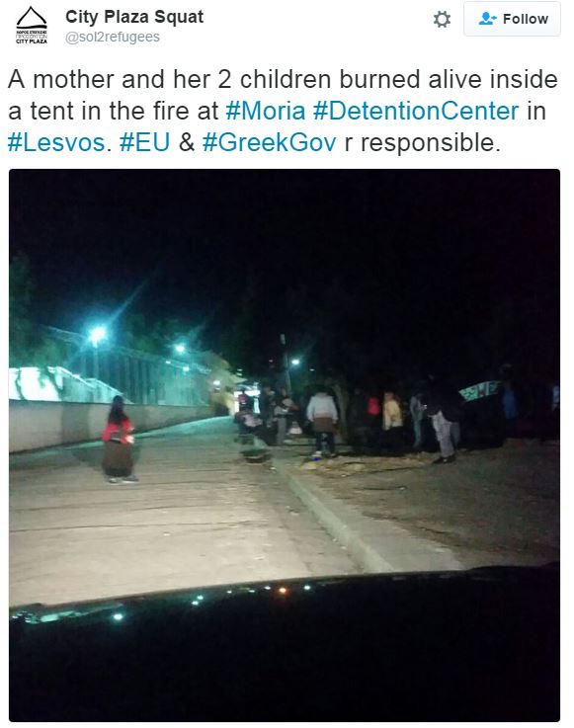574x728 pixels.
Task: Open the City Plaza Squat profile name
Action: click(134, 17)
